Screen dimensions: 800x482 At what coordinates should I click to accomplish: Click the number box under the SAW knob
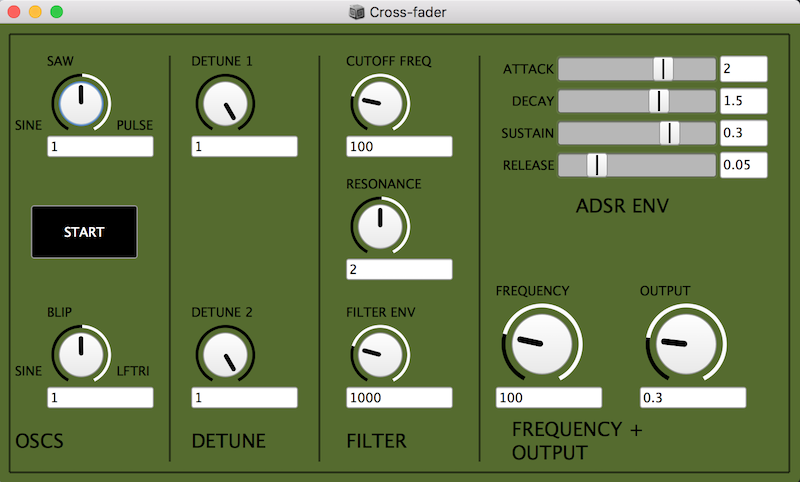tap(100, 146)
